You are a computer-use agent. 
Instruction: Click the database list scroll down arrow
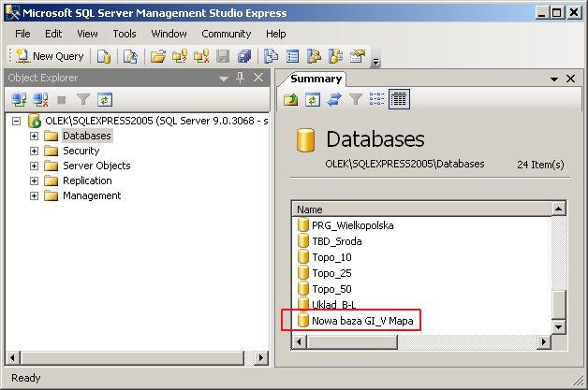click(x=558, y=327)
